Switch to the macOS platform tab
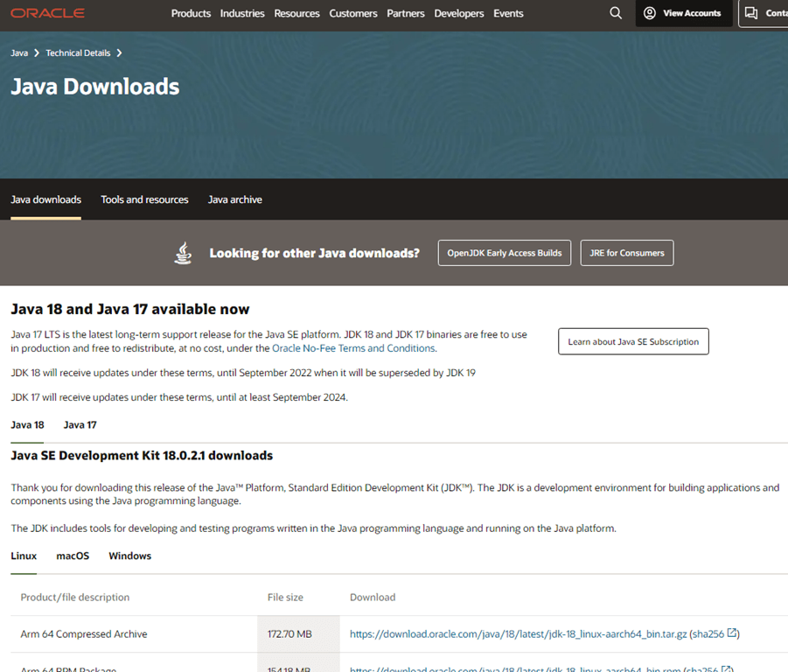The image size is (788, 672). (73, 556)
